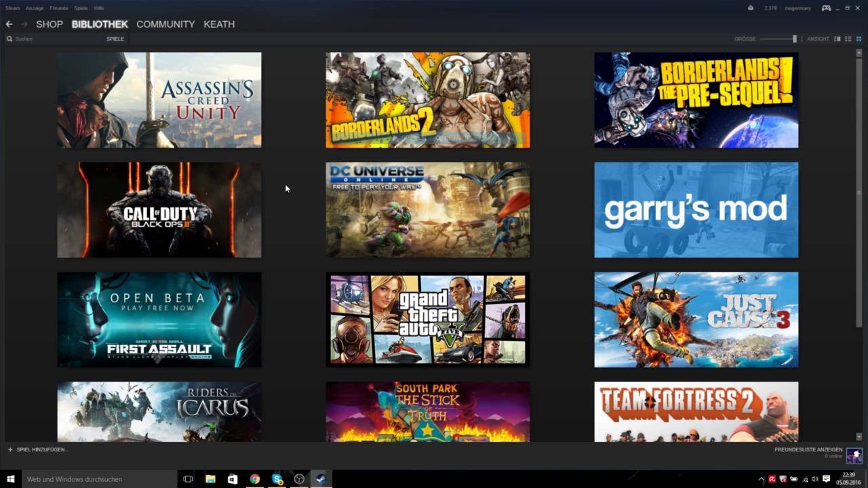868x488 pixels.
Task: Launch Big Picture mode controller icon
Action: tap(826, 8)
